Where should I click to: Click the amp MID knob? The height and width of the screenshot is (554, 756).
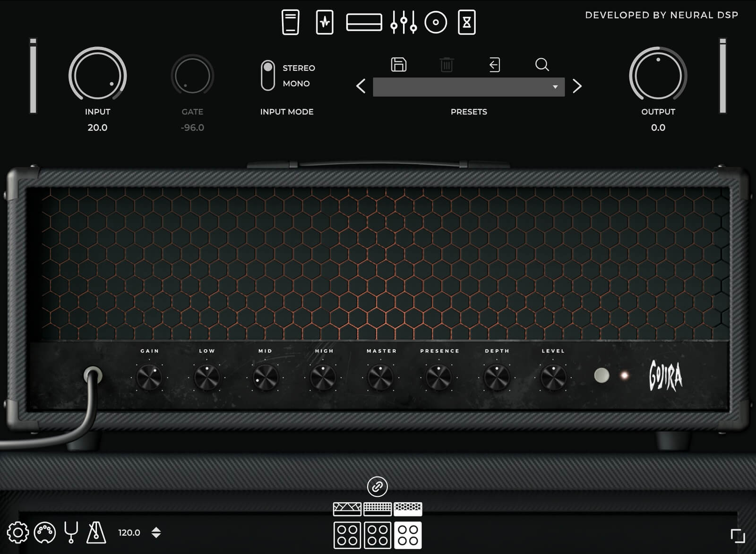265,378
